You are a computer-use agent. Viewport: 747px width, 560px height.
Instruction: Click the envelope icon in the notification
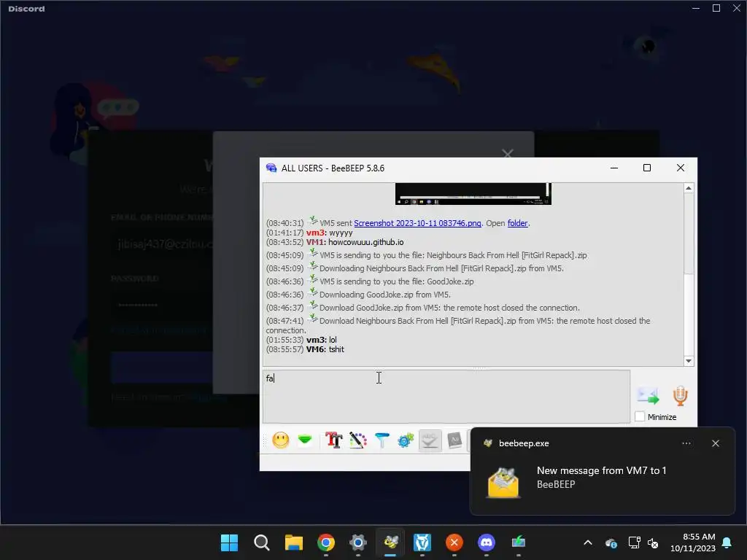point(503,483)
